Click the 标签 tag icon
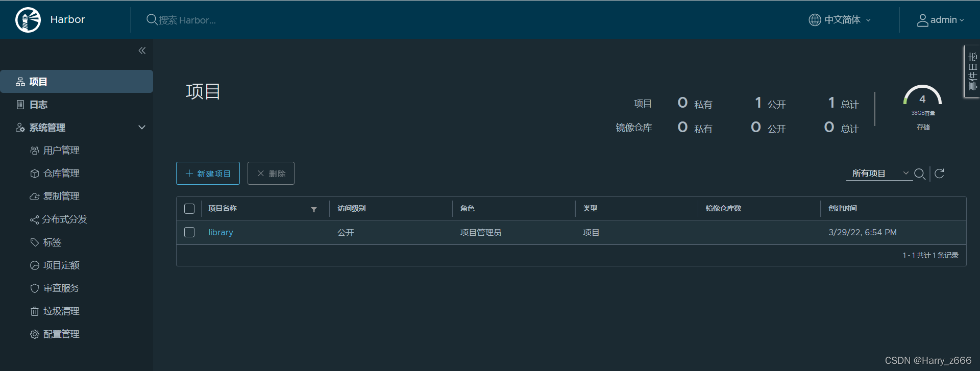Screen dimensions: 980x371 click(x=35, y=242)
